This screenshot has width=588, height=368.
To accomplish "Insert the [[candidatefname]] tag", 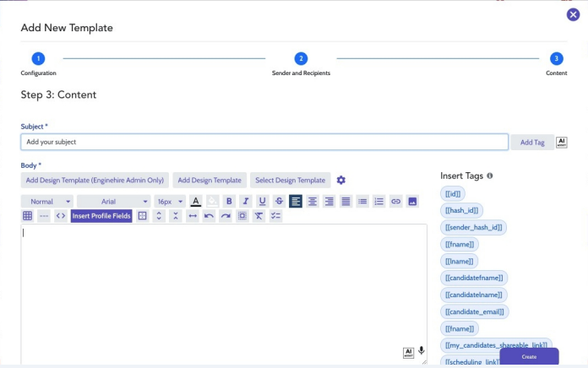I will pyautogui.click(x=474, y=278).
